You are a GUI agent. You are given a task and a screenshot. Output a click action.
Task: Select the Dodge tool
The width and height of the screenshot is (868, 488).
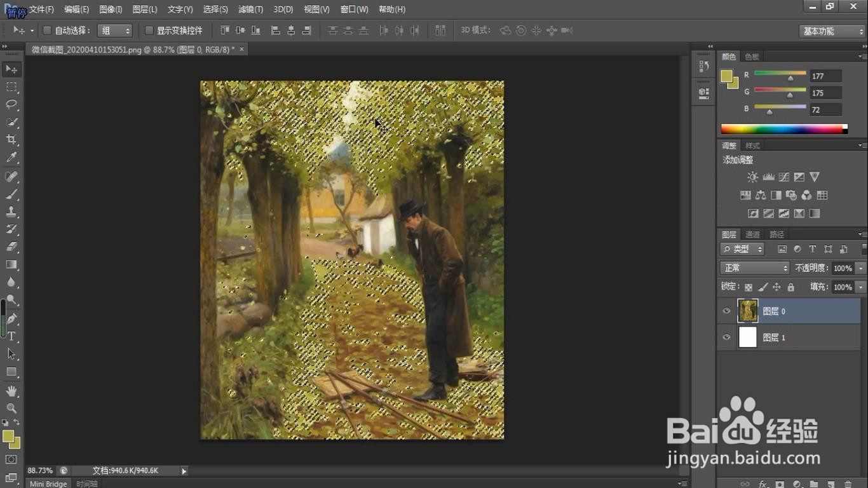pos(11,300)
